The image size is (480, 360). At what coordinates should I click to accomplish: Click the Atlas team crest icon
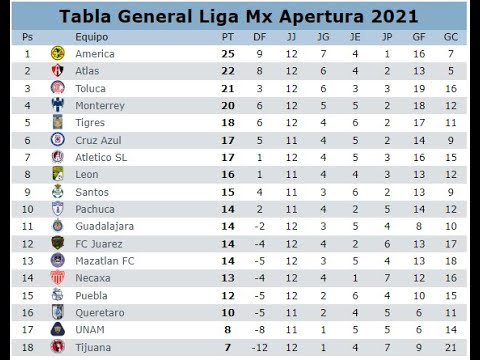click(x=58, y=71)
